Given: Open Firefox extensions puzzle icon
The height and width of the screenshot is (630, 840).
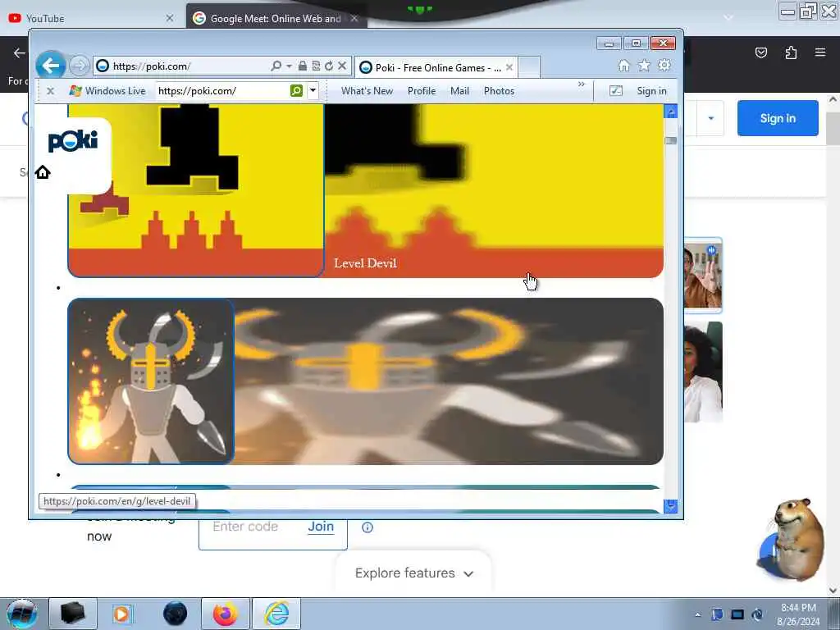Looking at the screenshot, I should coord(792,52).
